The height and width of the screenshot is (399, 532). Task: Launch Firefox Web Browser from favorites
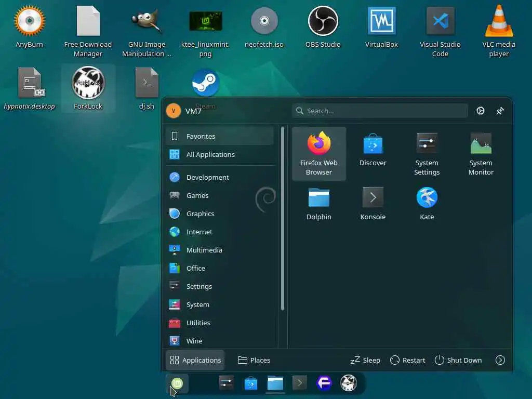319,154
